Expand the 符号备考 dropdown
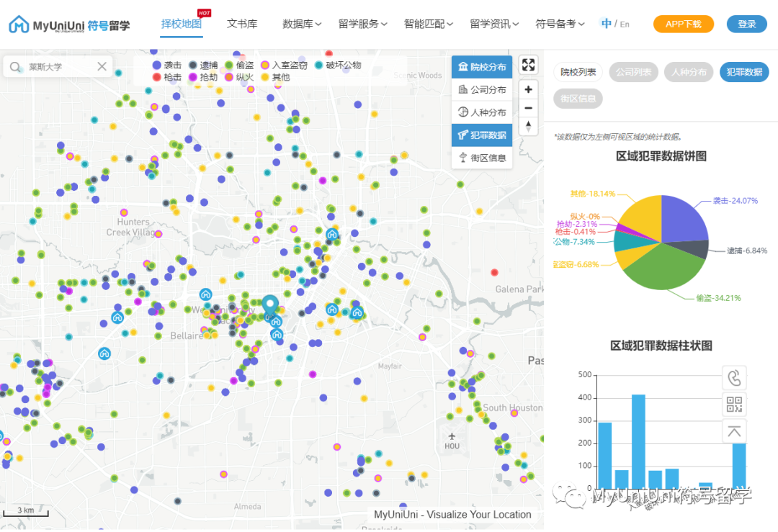This screenshot has width=778, height=532. (x=557, y=24)
